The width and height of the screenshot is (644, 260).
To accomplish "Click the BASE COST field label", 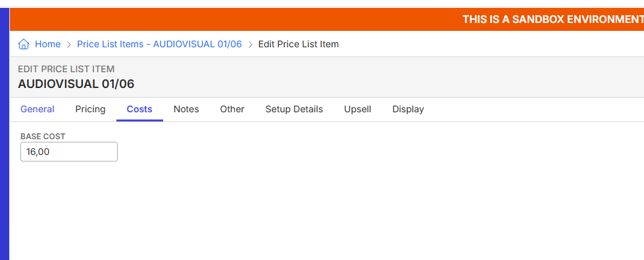I will coord(43,137).
